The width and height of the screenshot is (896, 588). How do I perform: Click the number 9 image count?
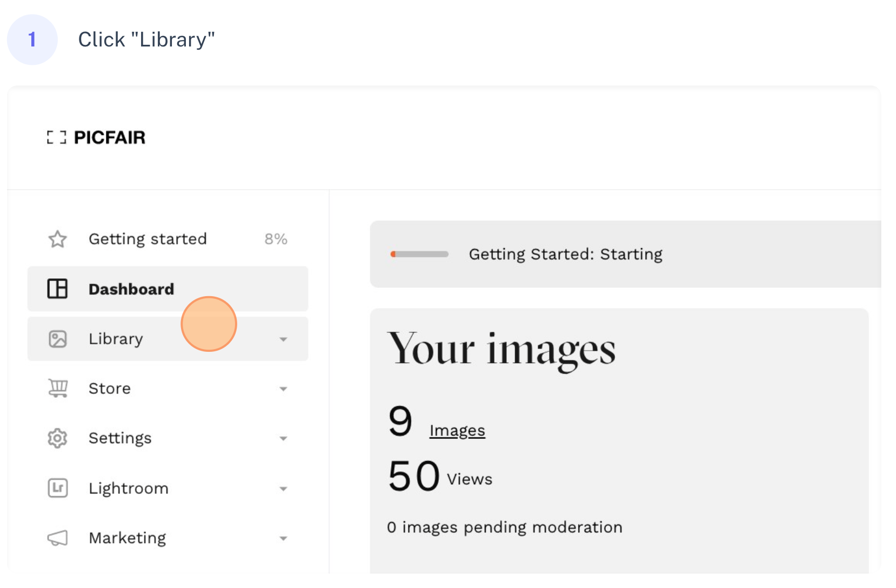(400, 421)
